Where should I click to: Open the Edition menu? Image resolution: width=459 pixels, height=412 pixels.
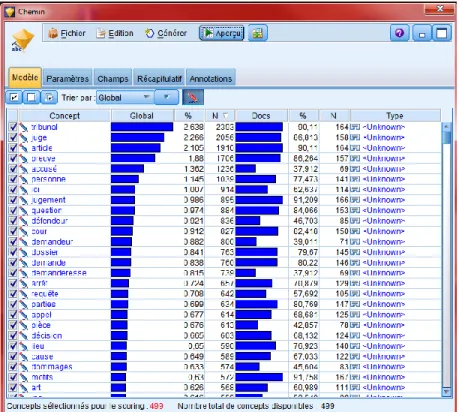(x=115, y=33)
